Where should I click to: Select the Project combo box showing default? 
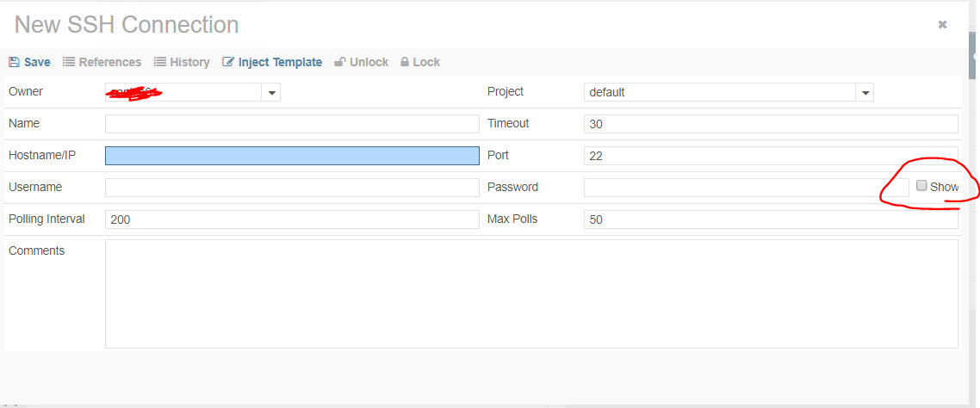(x=720, y=92)
